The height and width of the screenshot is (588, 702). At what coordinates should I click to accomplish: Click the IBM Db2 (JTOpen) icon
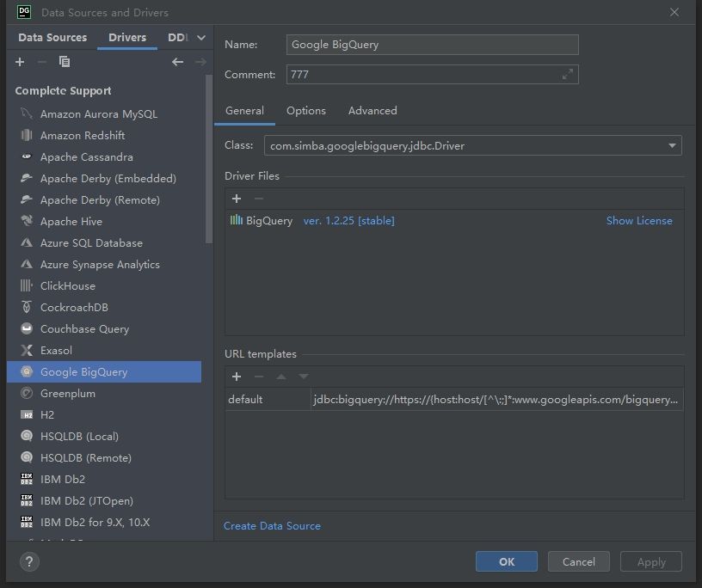coord(27,500)
